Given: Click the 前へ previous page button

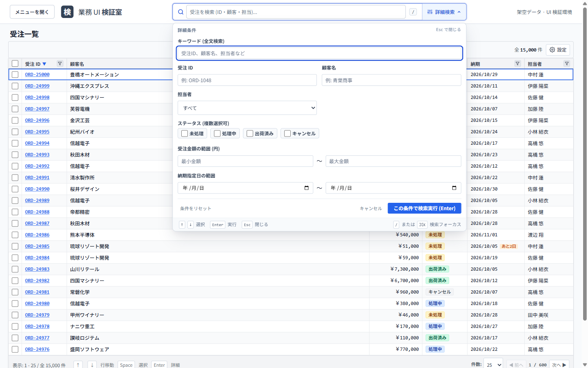Looking at the screenshot, I should (x=516, y=365).
